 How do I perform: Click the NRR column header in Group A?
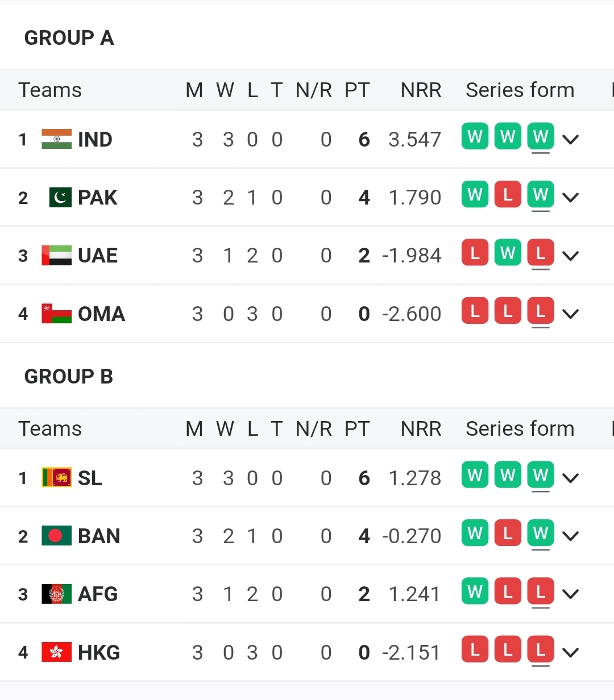pos(421,90)
